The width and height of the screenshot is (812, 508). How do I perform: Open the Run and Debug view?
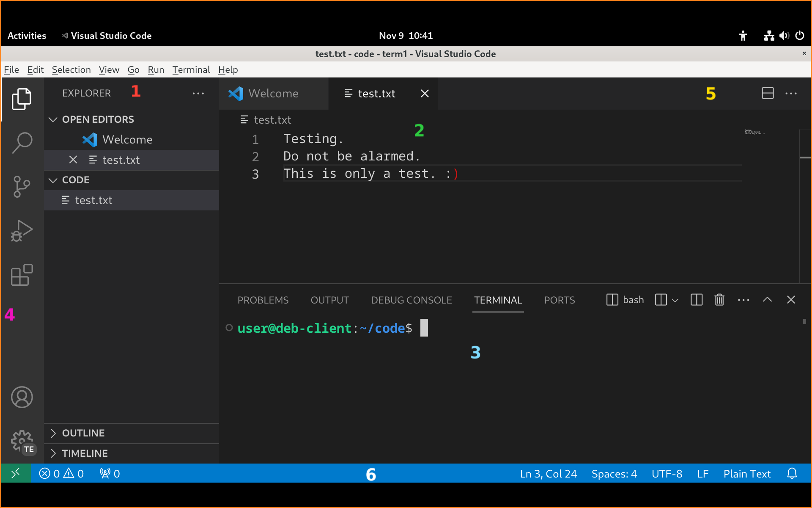(x=22, y=231)
